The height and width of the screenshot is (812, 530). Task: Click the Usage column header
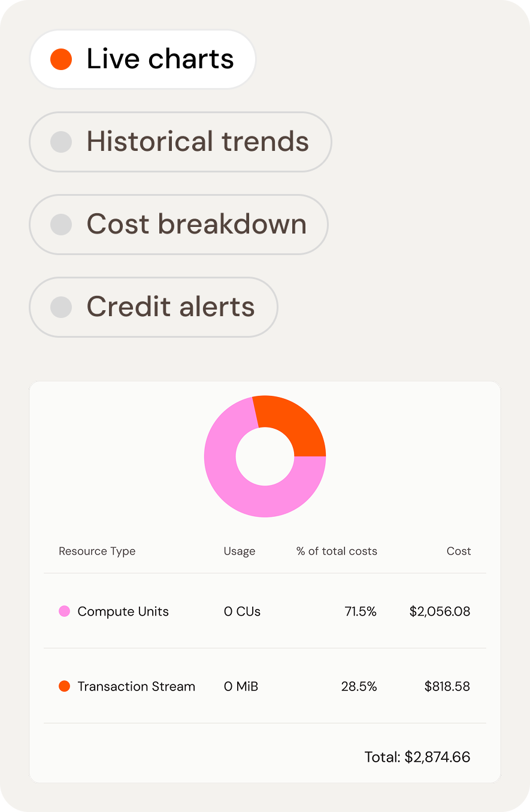point(239,551)
